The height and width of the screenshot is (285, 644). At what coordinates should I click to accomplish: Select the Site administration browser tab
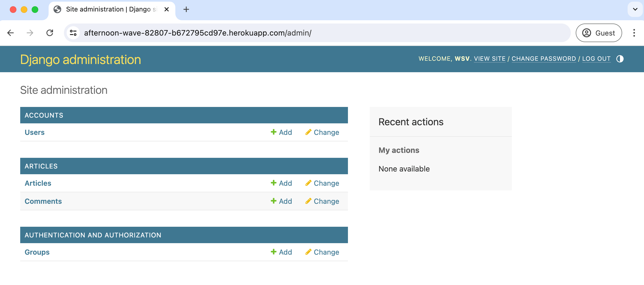[112, 10]
